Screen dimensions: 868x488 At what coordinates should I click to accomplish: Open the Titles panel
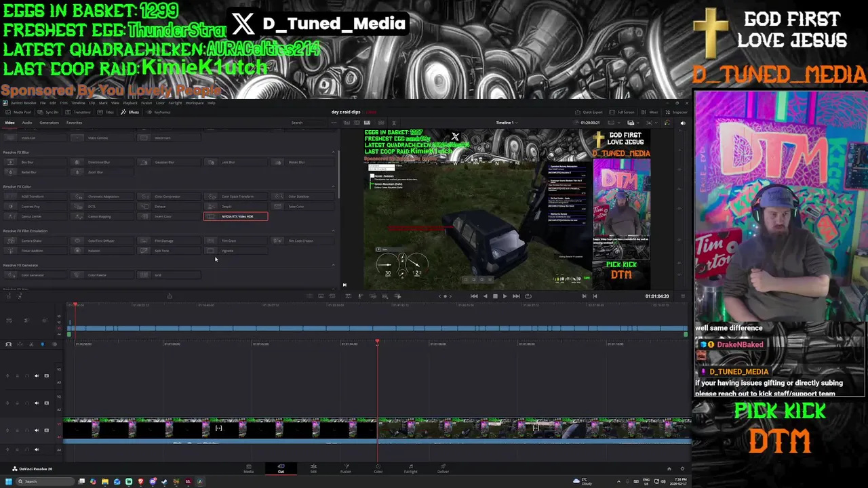pos(106,112)
